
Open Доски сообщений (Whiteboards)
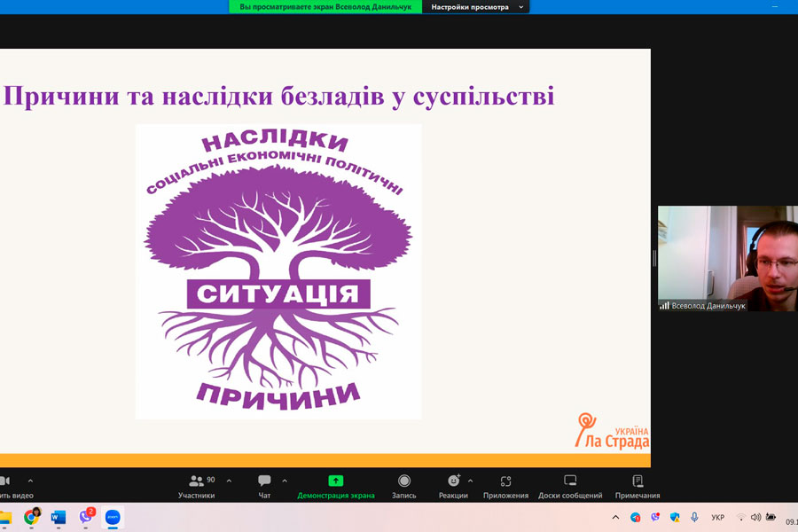[x=570, y=487]
